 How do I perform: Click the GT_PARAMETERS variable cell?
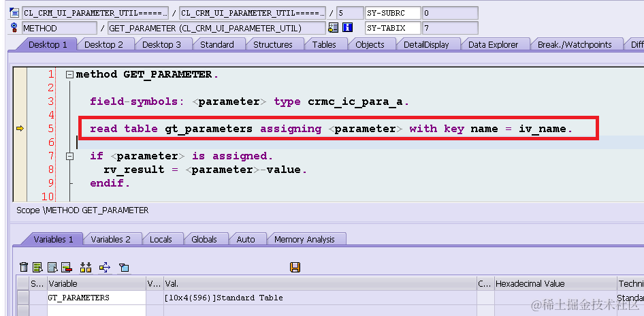pos(97,298)
